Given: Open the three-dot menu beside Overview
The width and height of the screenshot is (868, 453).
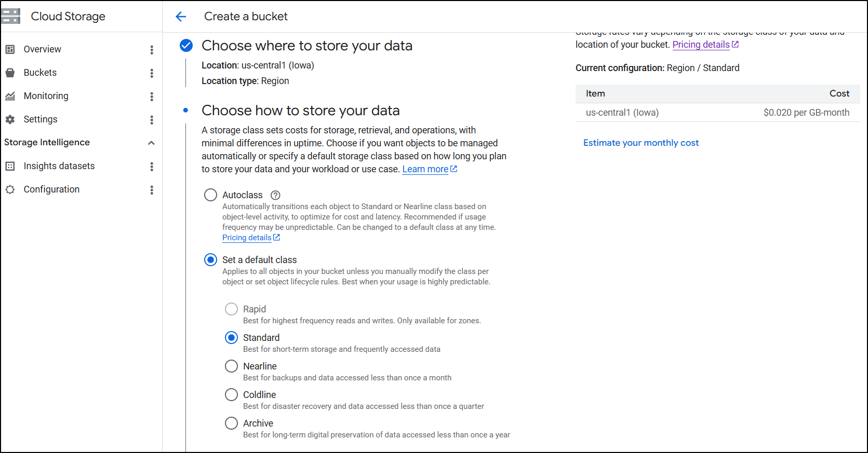Looking at the screenshot, I should point(152,50).
